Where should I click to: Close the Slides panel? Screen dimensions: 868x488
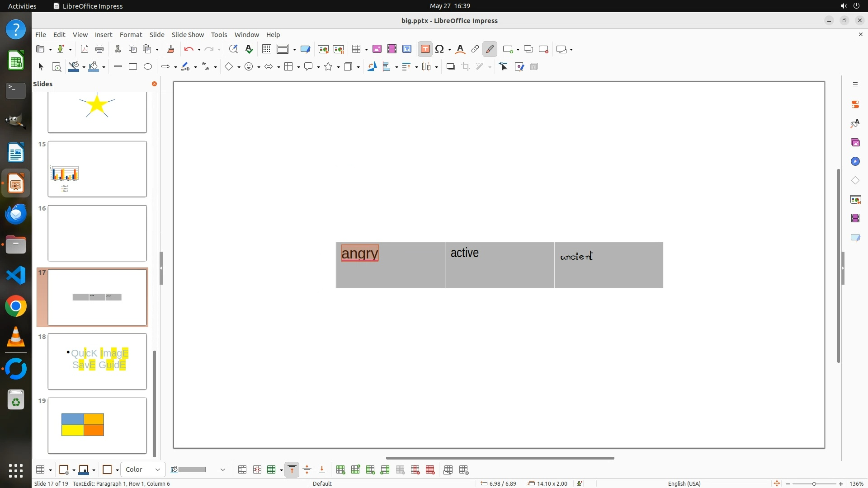[x=154, y=84]
